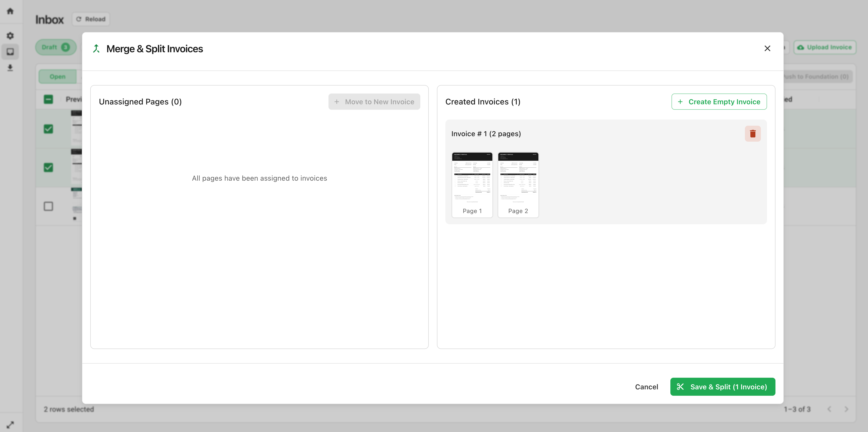
Task: Click the Reload refresh icon next to Inbox
Action: [79, 19]
